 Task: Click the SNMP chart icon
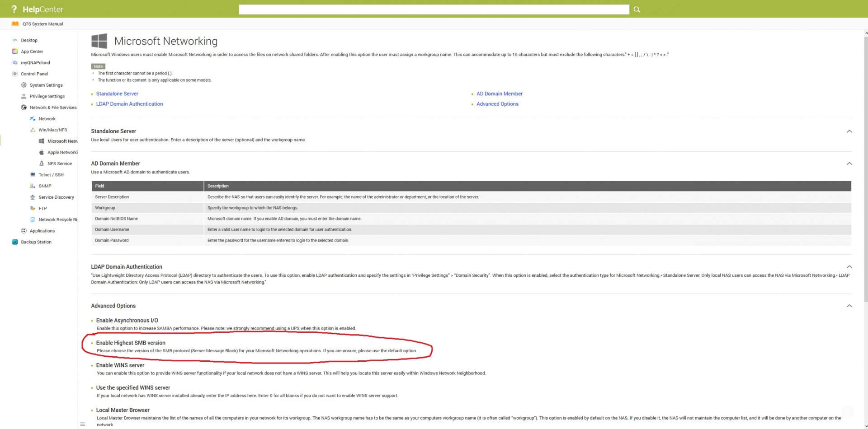pos(33,186)
